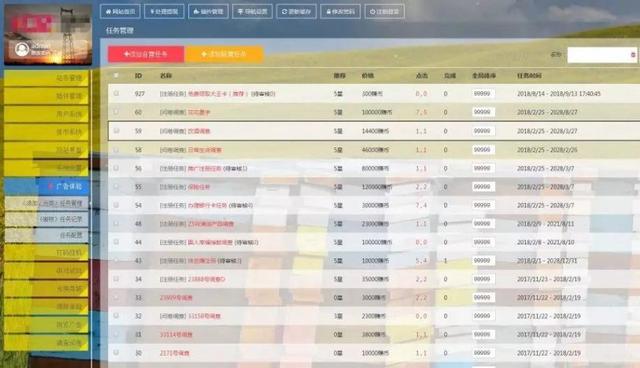
Task: Check the checkbox for task ID 59
Action: pos(116,131)
